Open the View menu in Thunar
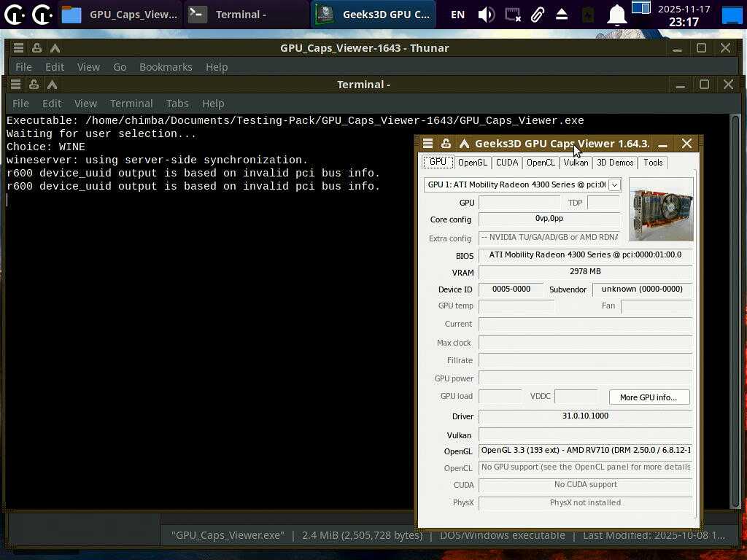Viewport: 747px width, 560px height. pyautogui.click(x=88, y=67)
